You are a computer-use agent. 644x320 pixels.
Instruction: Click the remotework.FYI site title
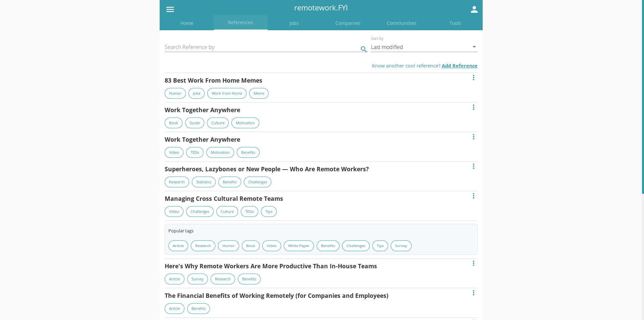pyautogui.click(x=321, y=8)
